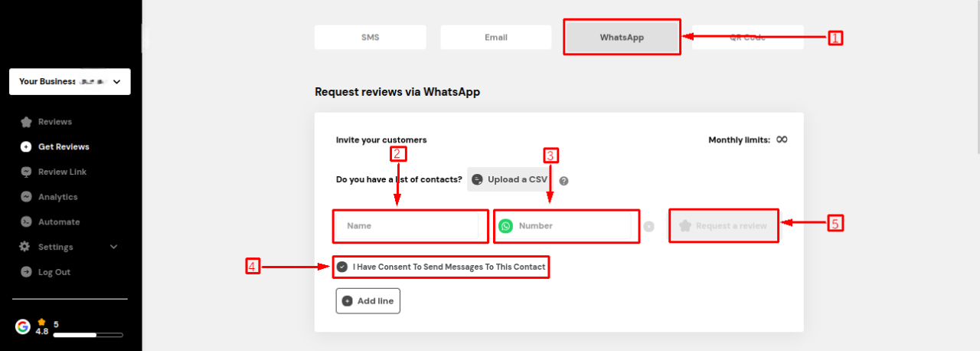
Task: Click the help question mark icon
Action: pyautogui.click(x=563, y=181)
